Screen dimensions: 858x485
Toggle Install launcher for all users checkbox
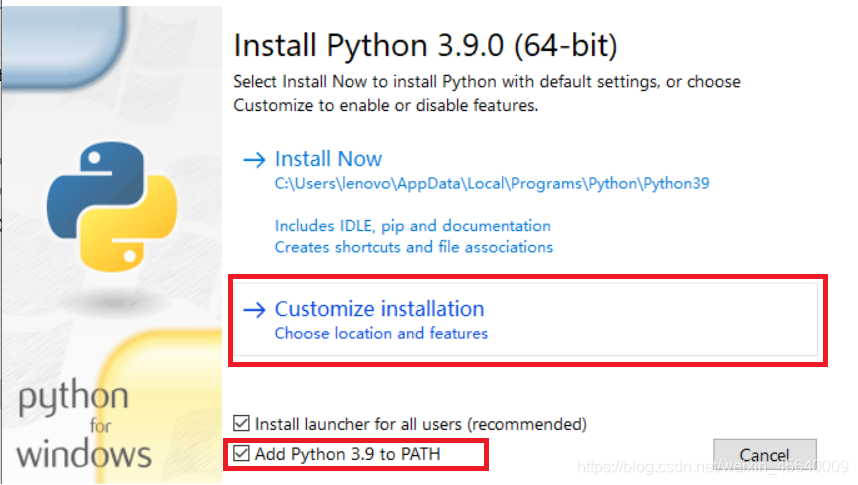click(241, 423)
